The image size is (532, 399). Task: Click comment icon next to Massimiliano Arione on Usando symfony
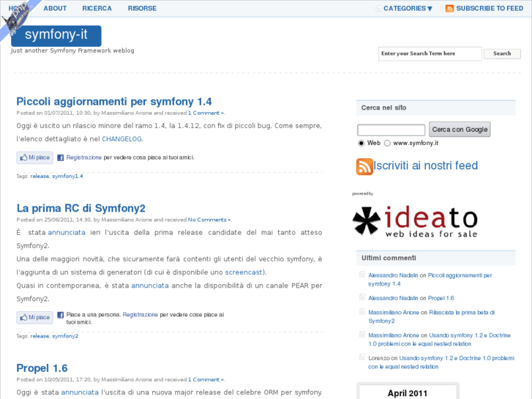coord(362,335)
